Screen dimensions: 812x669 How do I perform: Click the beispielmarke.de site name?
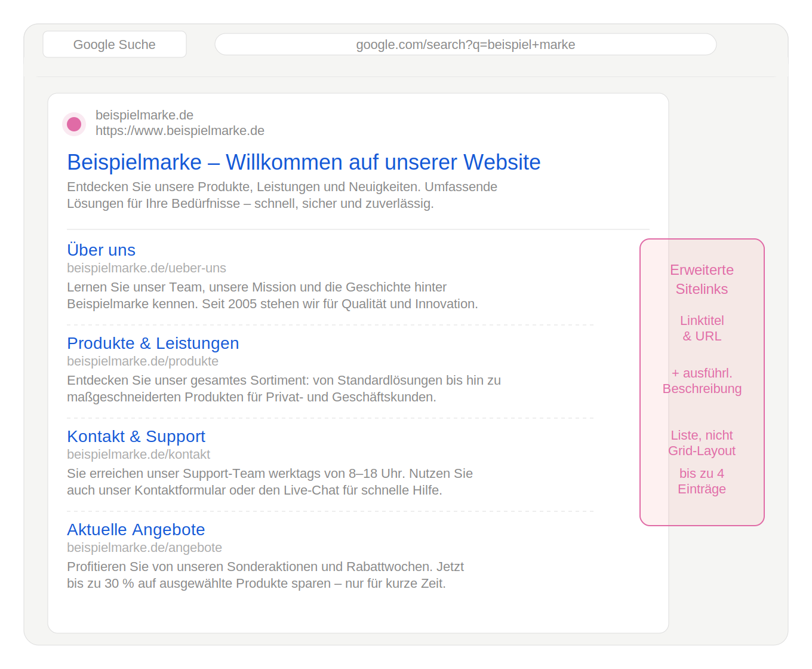144,115
